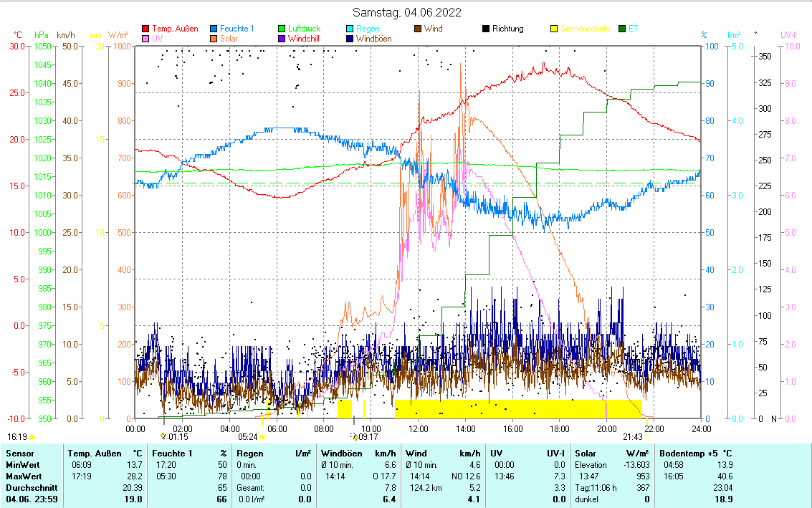
Task: Click the red Temp. Außen legend swatch
Action: (145, 29)
